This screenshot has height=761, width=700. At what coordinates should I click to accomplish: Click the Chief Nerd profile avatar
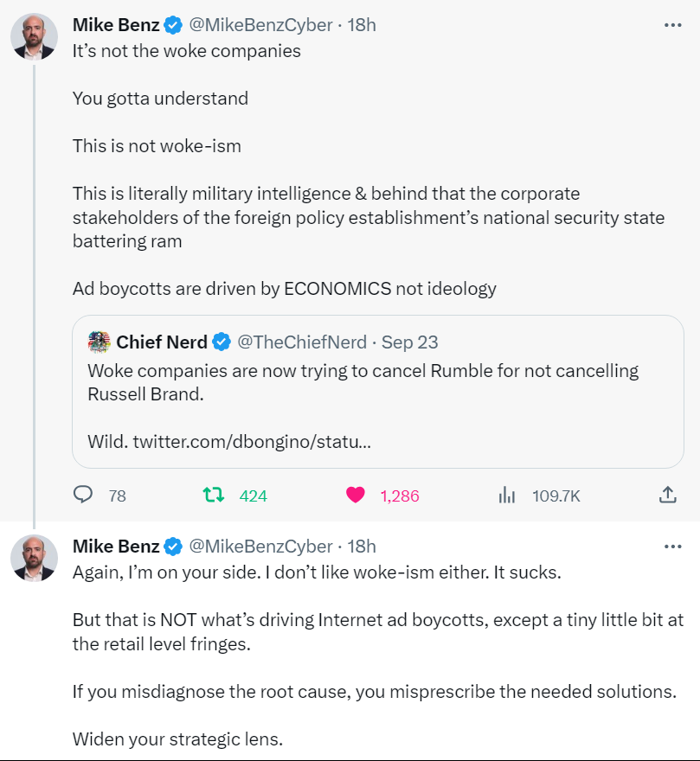point(99,342)
